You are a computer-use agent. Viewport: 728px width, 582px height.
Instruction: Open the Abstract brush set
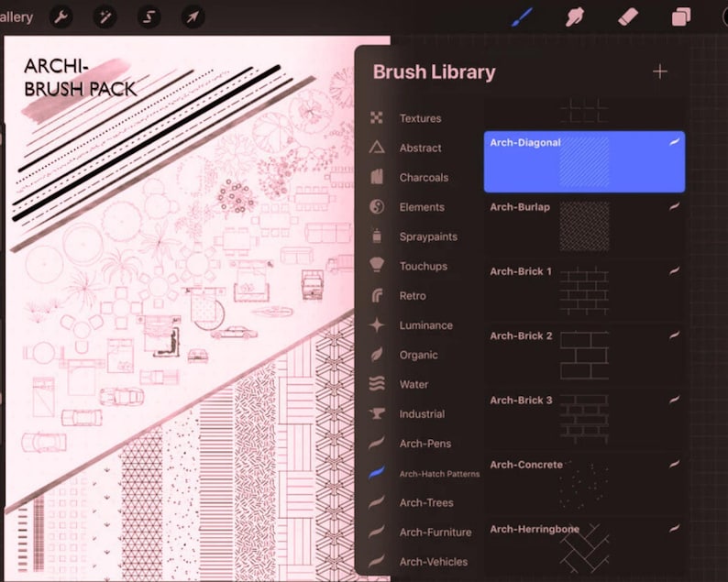pos(420,148)
